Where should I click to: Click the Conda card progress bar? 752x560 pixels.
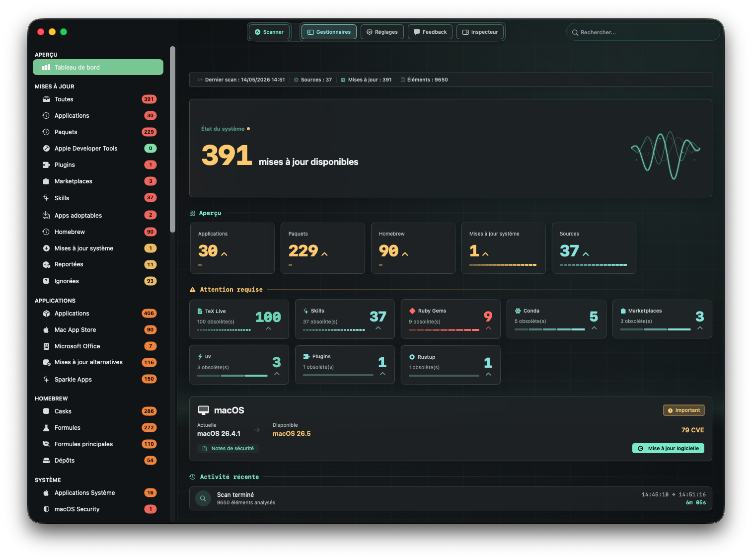pyautogui.click(x=550, y=329)
